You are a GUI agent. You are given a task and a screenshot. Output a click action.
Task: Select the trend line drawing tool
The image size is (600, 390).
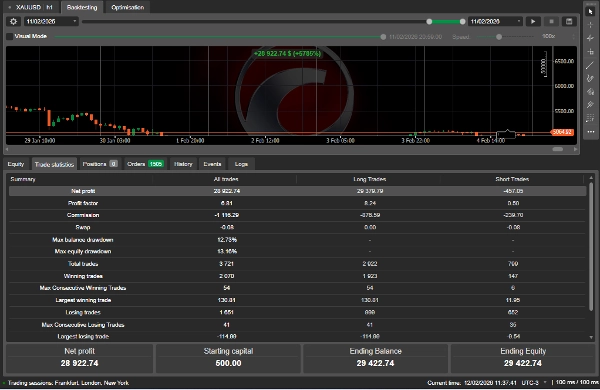tap(590, 65)
